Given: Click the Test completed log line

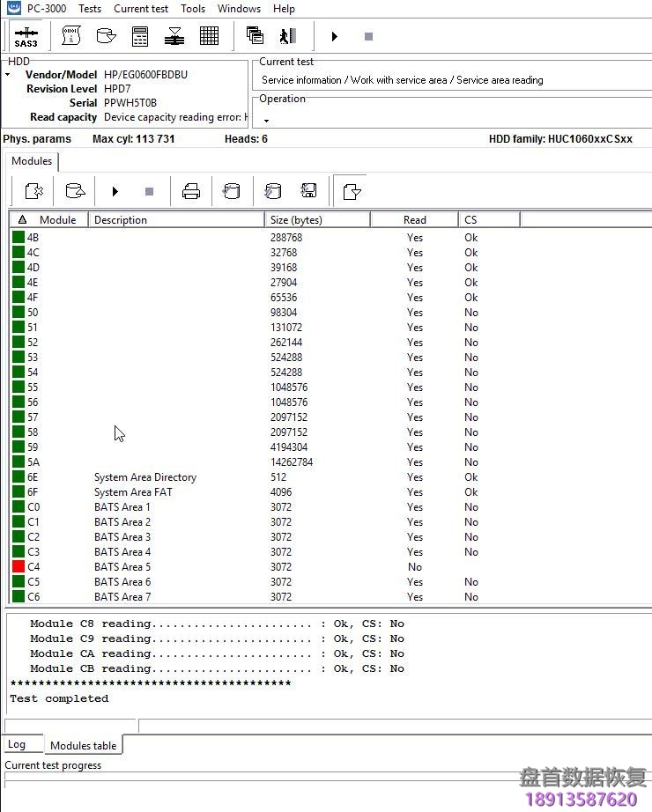Looking at the screenshot, I should click(59, 698).
